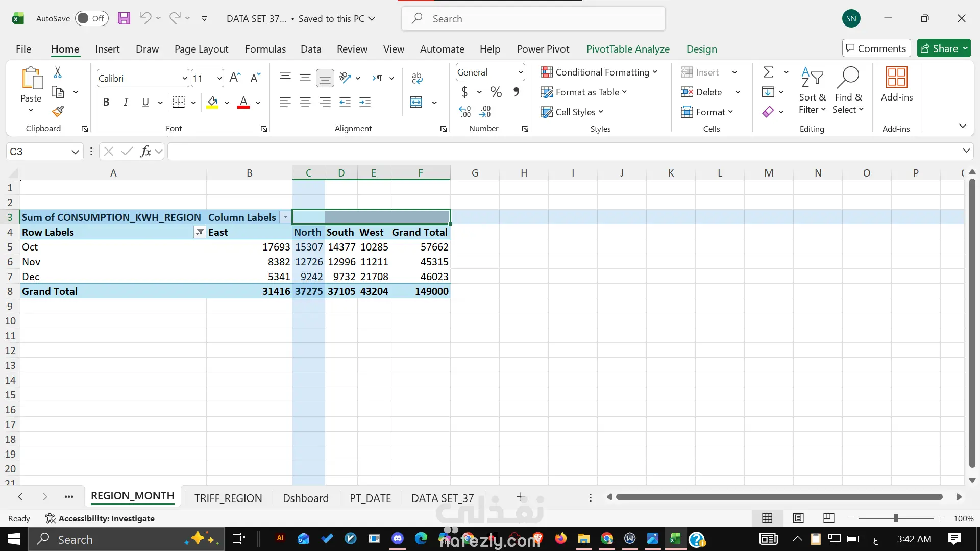Click the Format Painter brush icon
980x551 pixels.
58,111
